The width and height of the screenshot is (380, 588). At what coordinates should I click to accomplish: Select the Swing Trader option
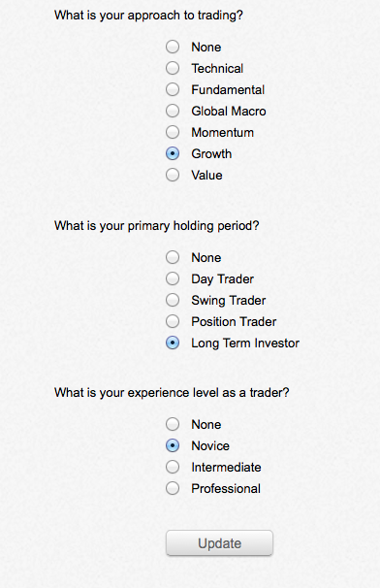[173, 301]
